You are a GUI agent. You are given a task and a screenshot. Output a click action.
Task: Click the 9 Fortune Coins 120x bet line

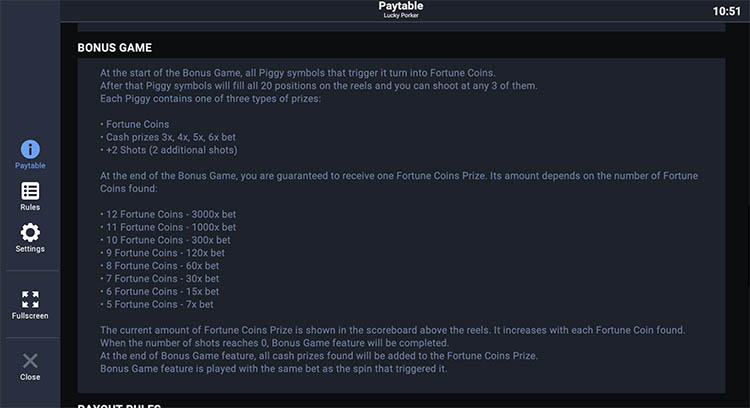[x=163, y=254]
